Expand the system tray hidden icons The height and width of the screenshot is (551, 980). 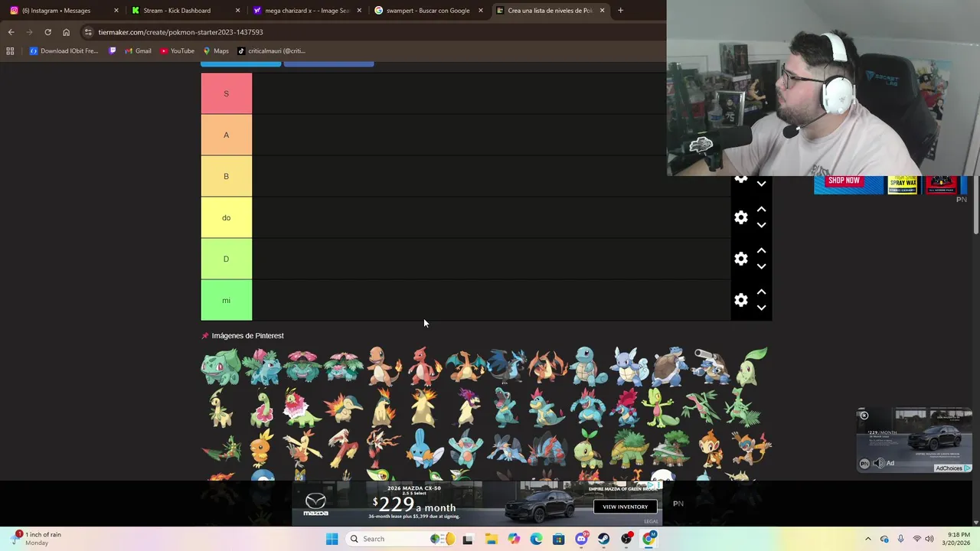867,539
